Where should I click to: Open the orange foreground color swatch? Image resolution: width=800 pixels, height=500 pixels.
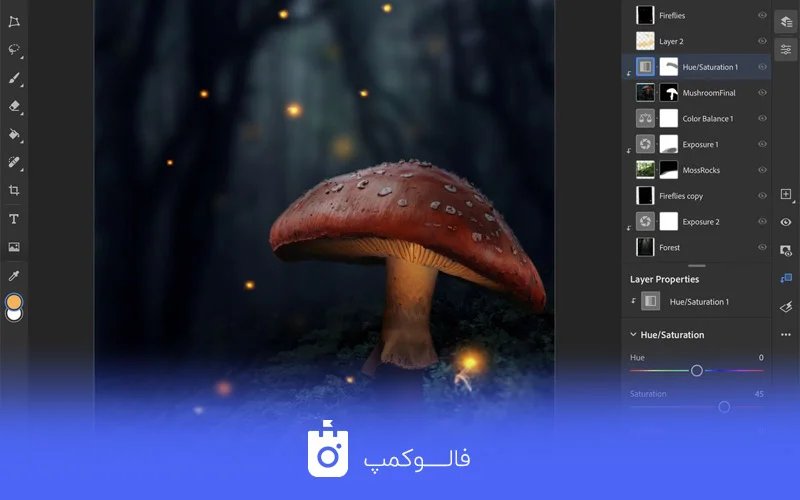coord(14,302)
